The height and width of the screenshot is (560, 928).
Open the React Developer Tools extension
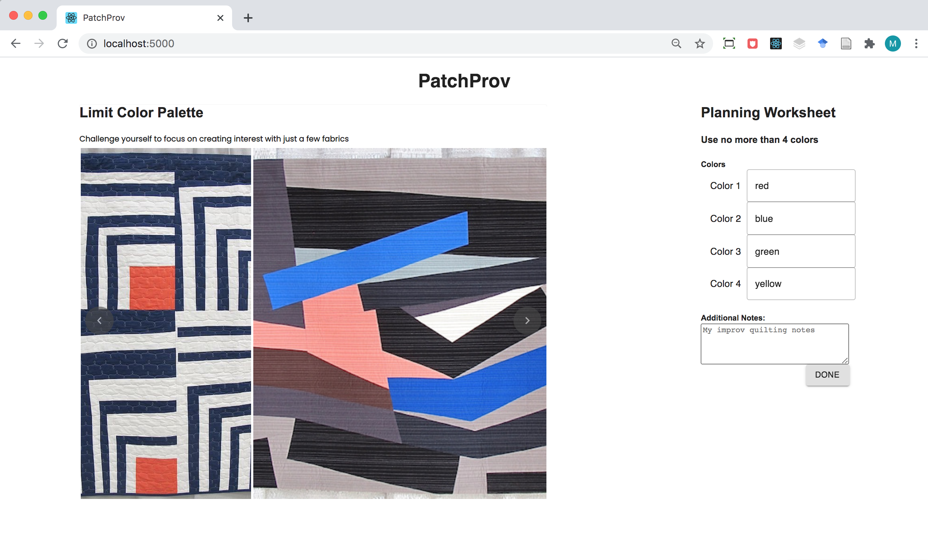coord(776,44)
